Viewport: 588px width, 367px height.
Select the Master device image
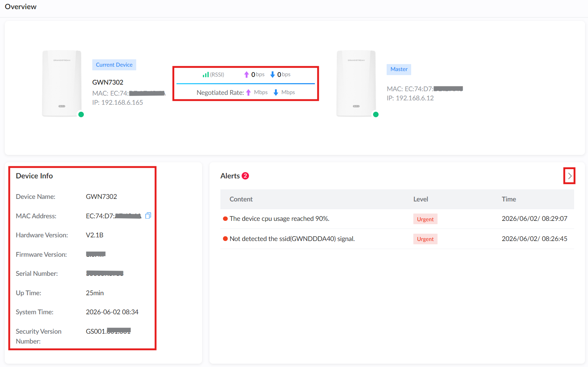356,84
